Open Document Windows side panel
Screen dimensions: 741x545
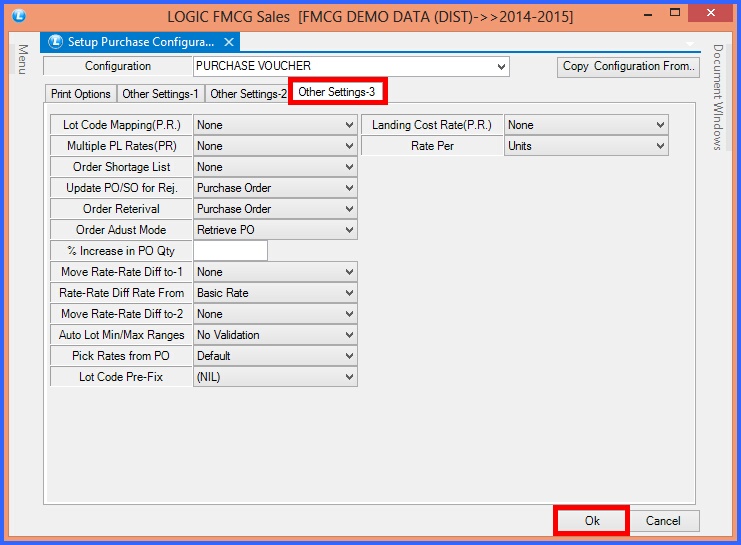click(718, 97)
